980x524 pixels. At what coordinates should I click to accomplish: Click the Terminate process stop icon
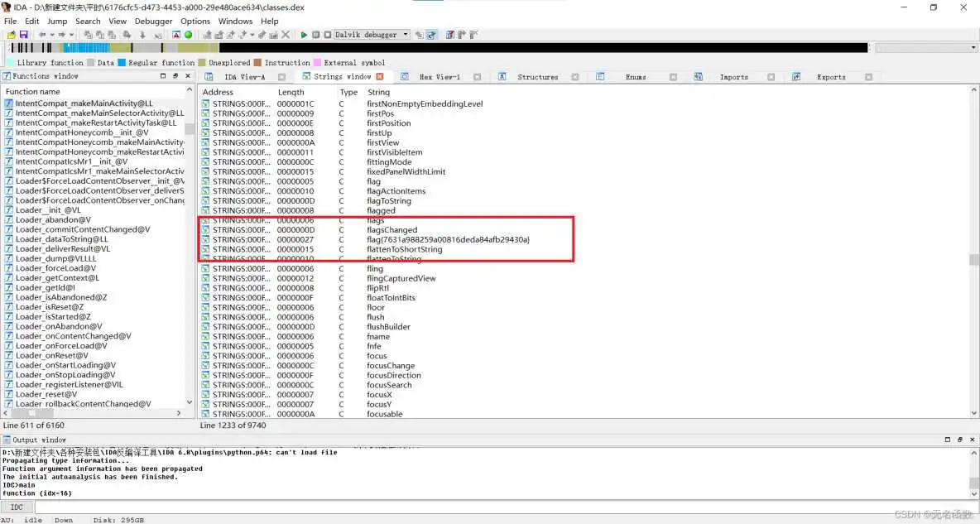click(327, 35)
